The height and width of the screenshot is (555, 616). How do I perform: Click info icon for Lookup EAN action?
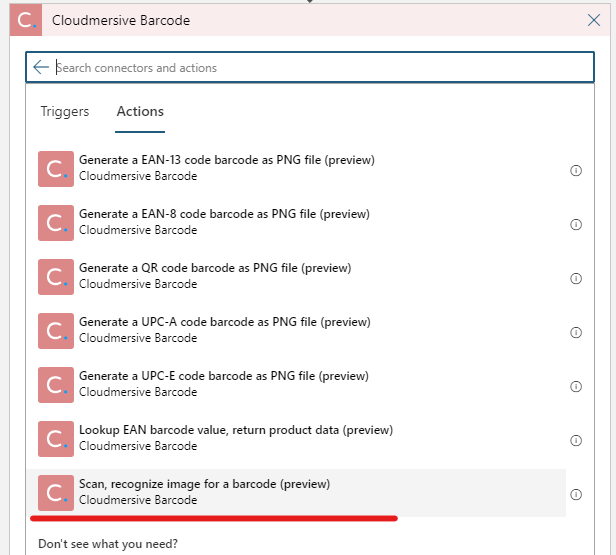coord(576,441)
